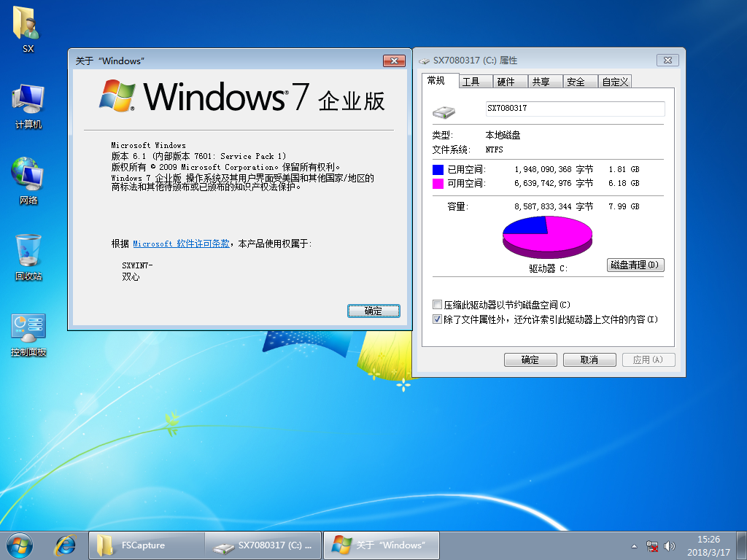Image resolution: width=747 pixels, height=560 pixels.
Task: Click the 6.18 GB free value
Action: point(624,183)
